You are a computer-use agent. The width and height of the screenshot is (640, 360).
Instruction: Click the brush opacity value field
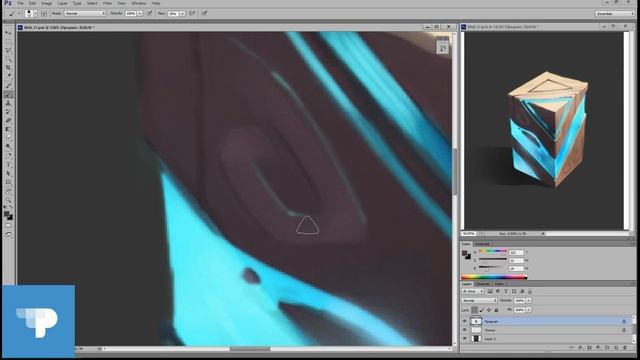click(x=131, y=13)
